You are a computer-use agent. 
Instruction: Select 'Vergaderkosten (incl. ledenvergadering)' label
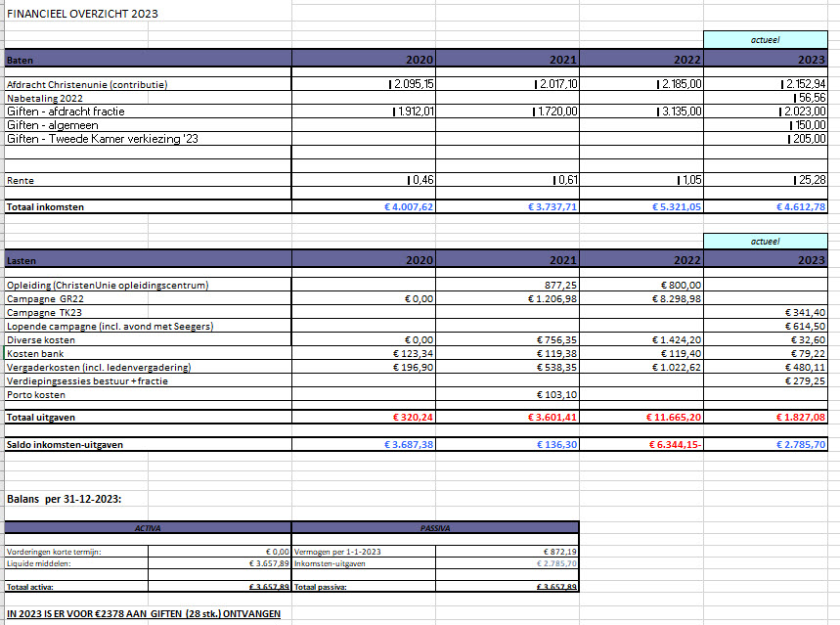[99, 368]
